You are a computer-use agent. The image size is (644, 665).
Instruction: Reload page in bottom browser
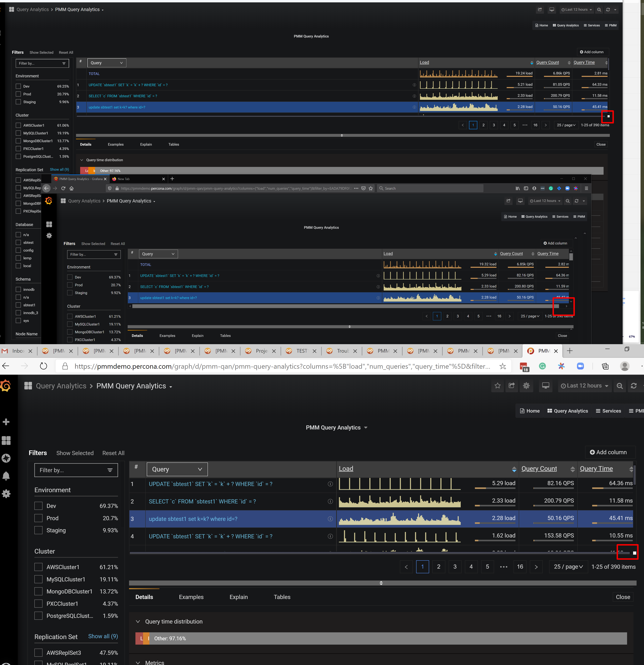pyautogui.click(x=43, y=366)
